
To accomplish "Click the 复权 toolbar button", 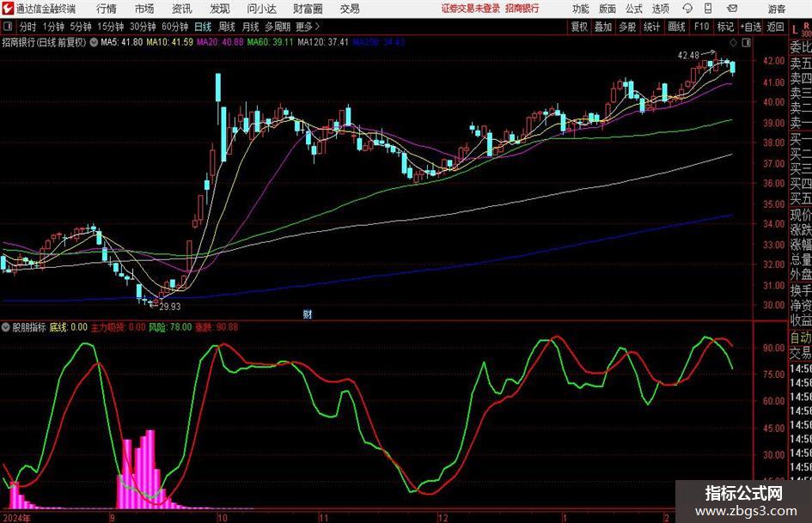I will coord(579,27).
